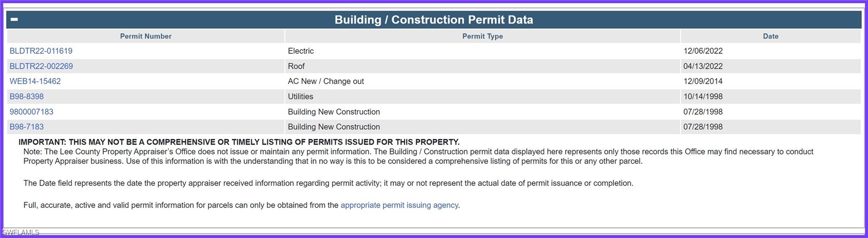Open permit B98-7183
Screen dimensions: 868x238
(27, 127)
